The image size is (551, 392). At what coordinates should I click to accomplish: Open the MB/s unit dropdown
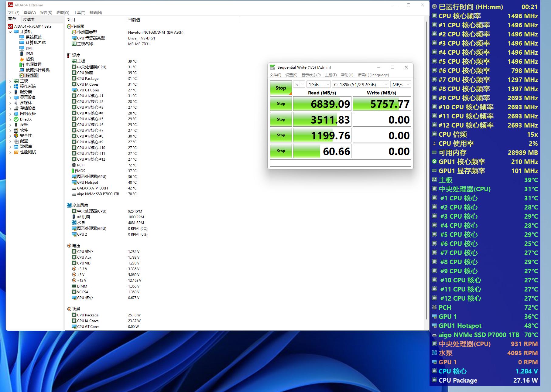pos(400,84)
